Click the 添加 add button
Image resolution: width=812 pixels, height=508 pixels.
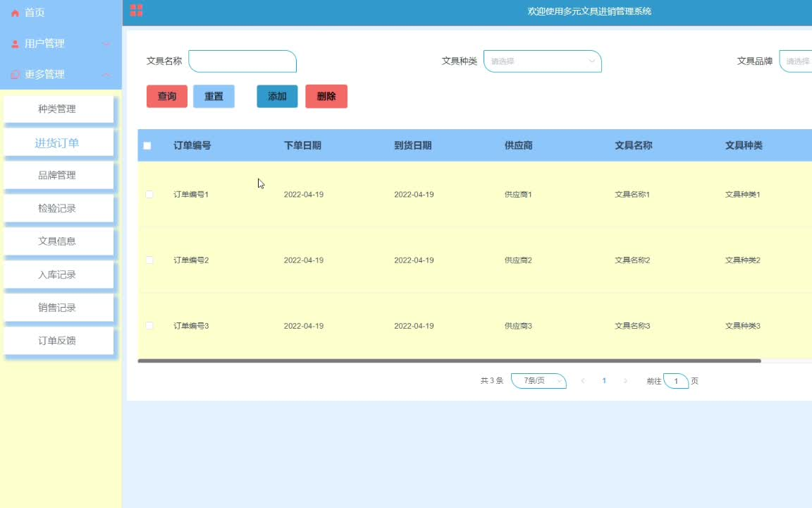(x=277, y=96)
